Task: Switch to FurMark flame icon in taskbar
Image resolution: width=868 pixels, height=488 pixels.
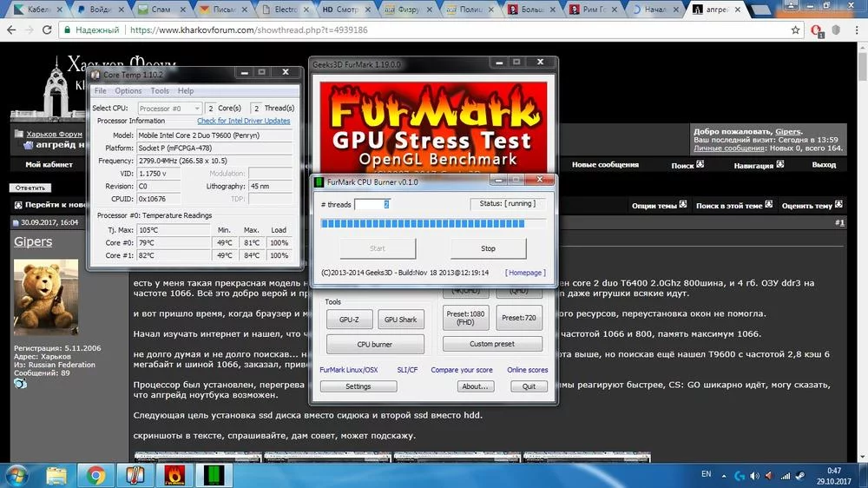Action: click(174, 475)
